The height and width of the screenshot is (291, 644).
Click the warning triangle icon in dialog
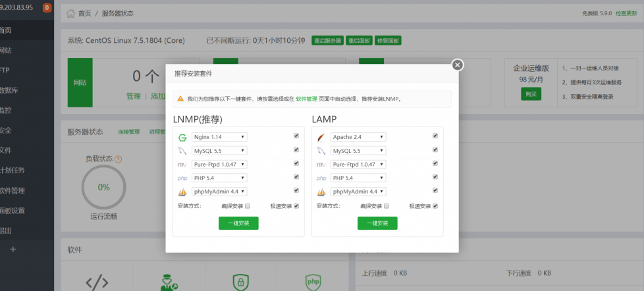click(180, 99)
